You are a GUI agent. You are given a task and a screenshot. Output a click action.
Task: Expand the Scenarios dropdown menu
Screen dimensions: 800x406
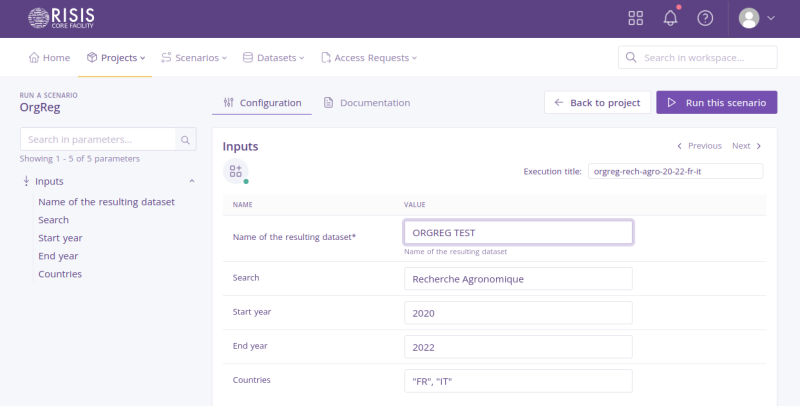(x=194, y=58)
